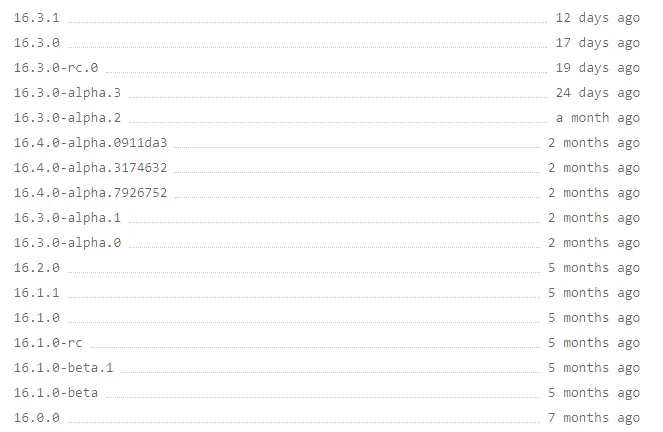Viewport: 663px width, 432px height.
Task: Select the 16.4.0-alpha.3174632 version
Action: [x=90, y=167]
